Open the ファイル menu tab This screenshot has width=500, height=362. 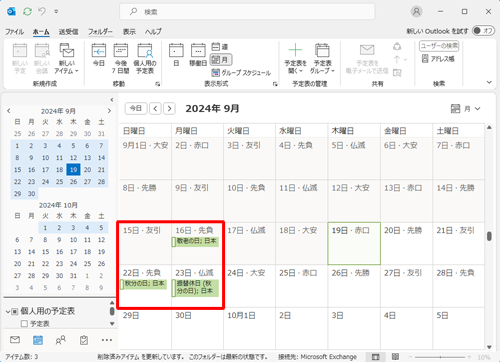pyautogui.click(x=14, y=32)
